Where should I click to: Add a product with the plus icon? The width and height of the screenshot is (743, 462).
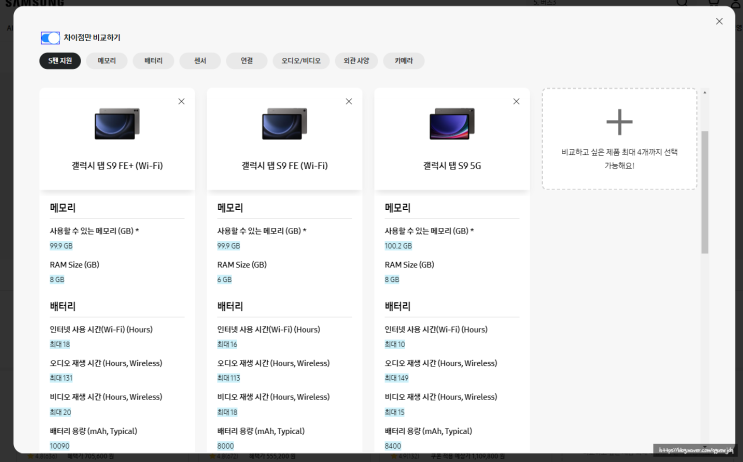[x=619, y=122]
